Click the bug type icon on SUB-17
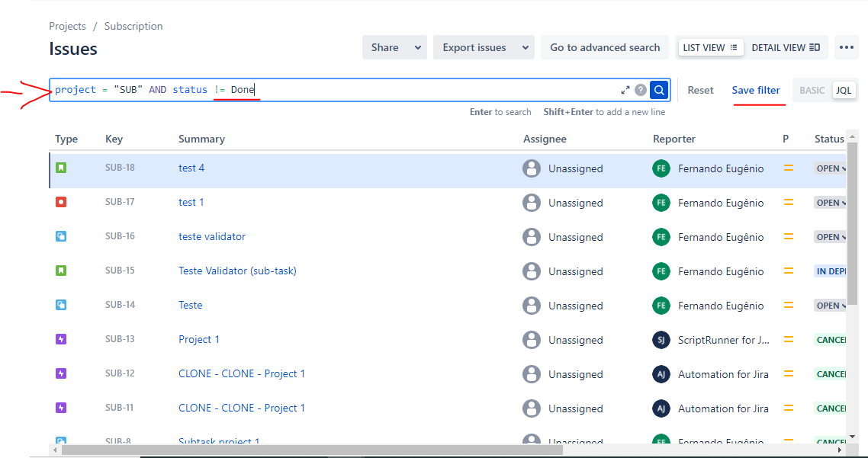Viewport: 868px width, 458px height. 62,202
